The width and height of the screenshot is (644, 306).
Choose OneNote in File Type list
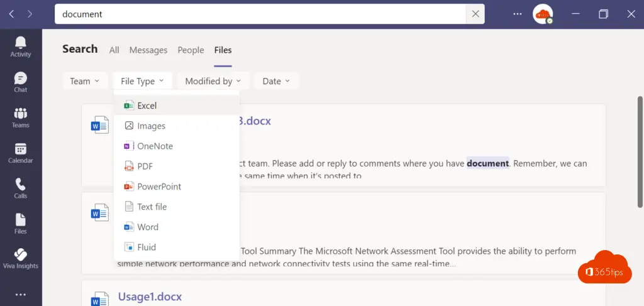(x=177, y=146)
